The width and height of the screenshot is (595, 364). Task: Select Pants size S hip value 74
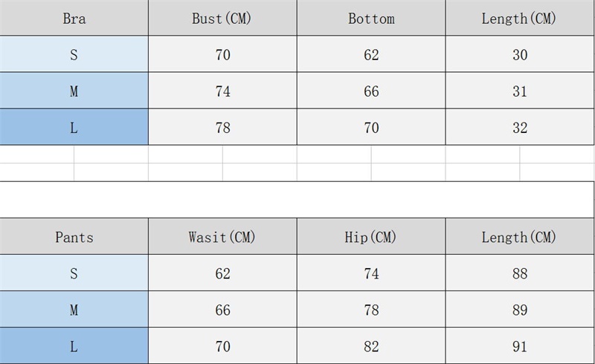(371, 273)
